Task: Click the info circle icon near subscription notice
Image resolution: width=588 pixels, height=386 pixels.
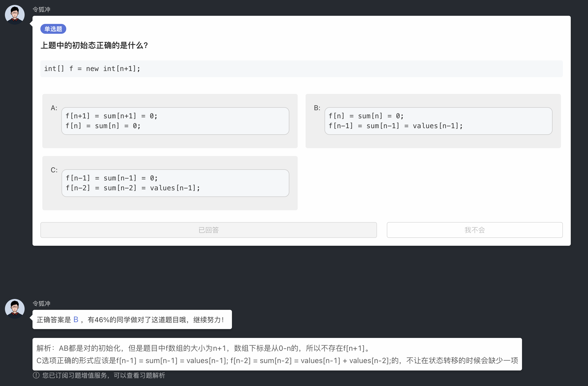Action: 36,375
